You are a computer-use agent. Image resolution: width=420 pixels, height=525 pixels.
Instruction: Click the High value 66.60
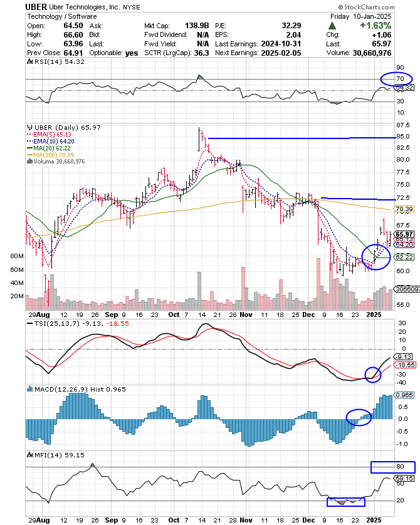click(73, 35)
